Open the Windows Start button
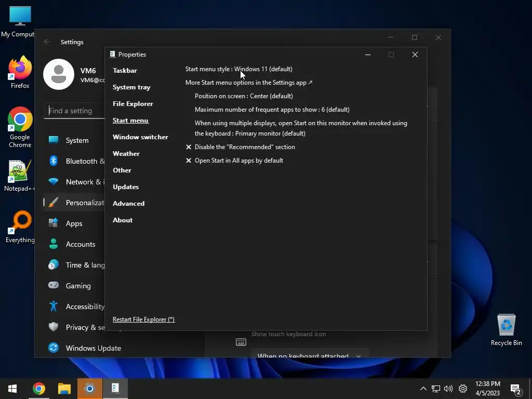 click(x=12, y=389)
